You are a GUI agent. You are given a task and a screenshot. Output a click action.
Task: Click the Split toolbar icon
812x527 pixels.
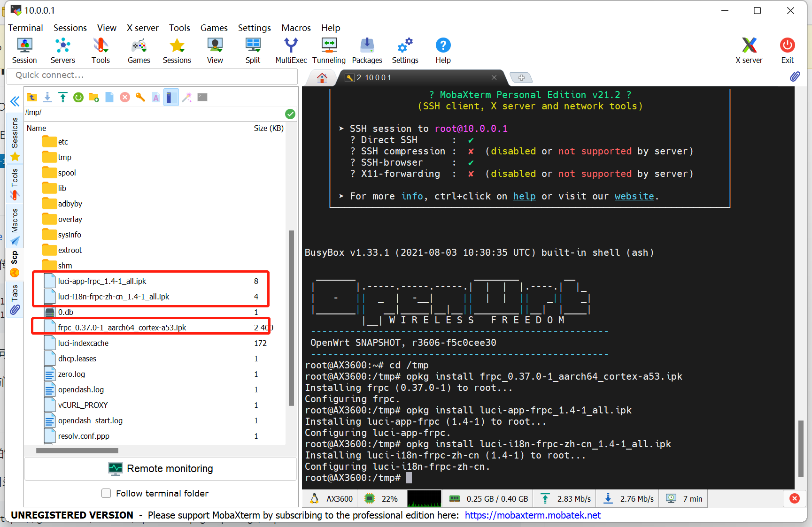[253, 51]
